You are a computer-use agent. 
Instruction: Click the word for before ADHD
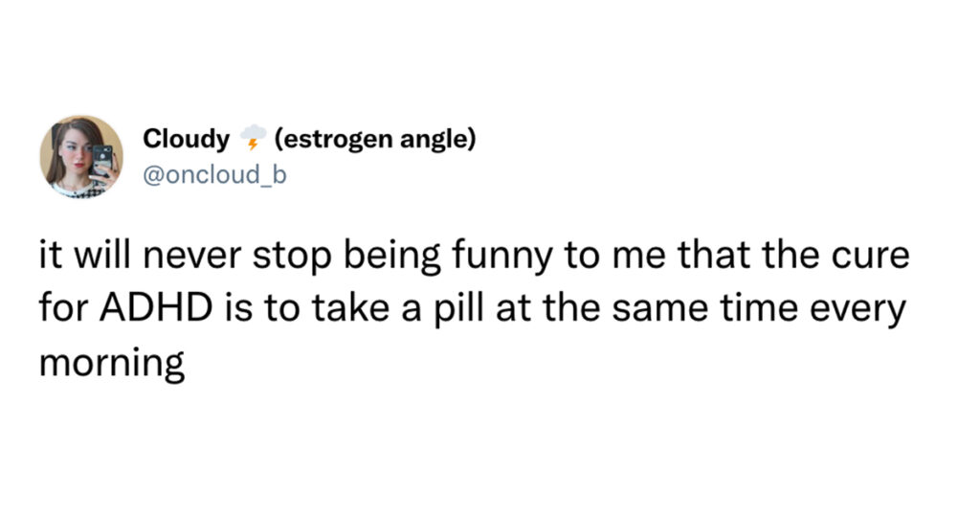[x=64, y=308]
